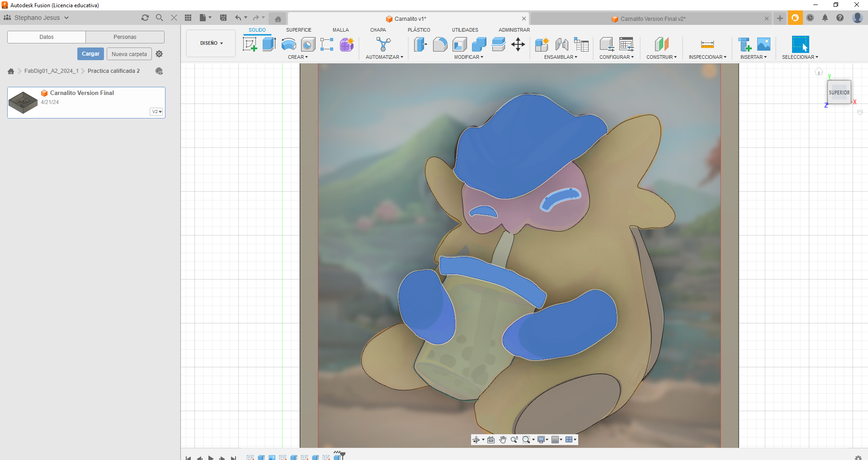Select the Rectangular Pattern tool

click(327, 44)
